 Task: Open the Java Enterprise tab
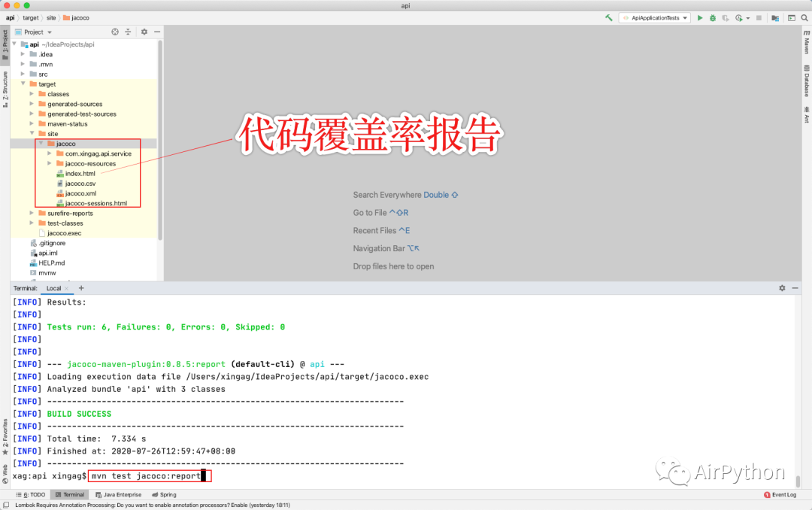click(x=119, y=494)
